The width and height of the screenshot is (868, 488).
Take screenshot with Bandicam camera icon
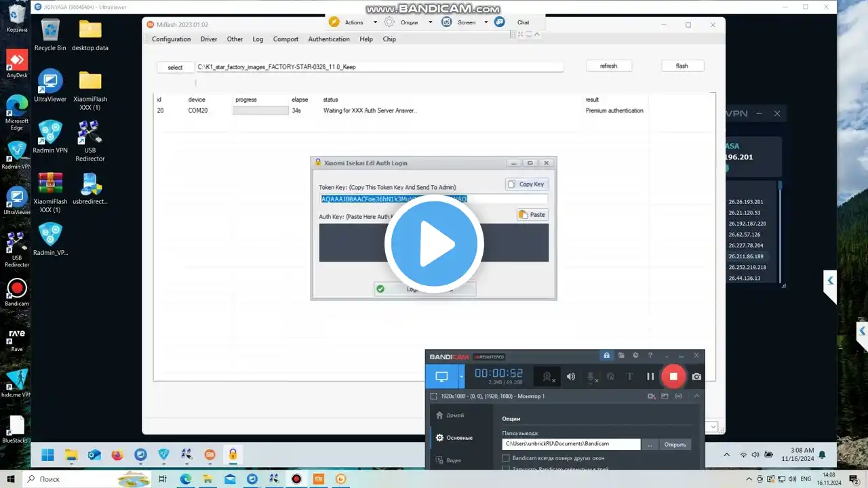(x=696, y=377)
